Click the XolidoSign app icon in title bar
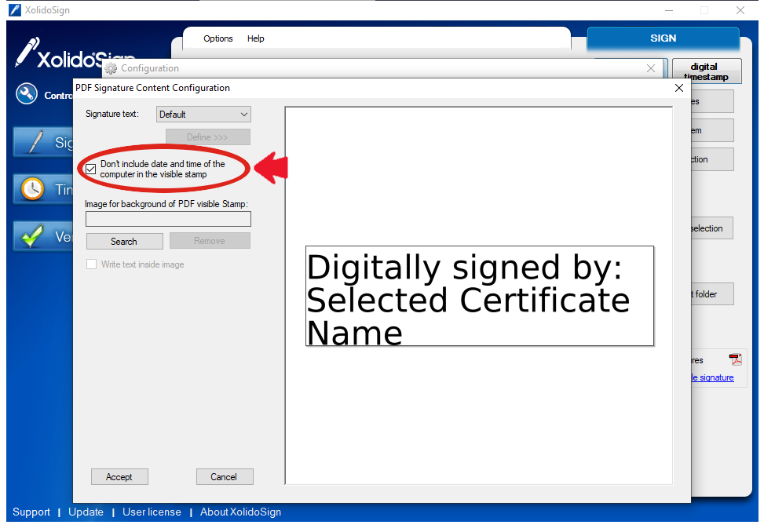 [15, 9]
